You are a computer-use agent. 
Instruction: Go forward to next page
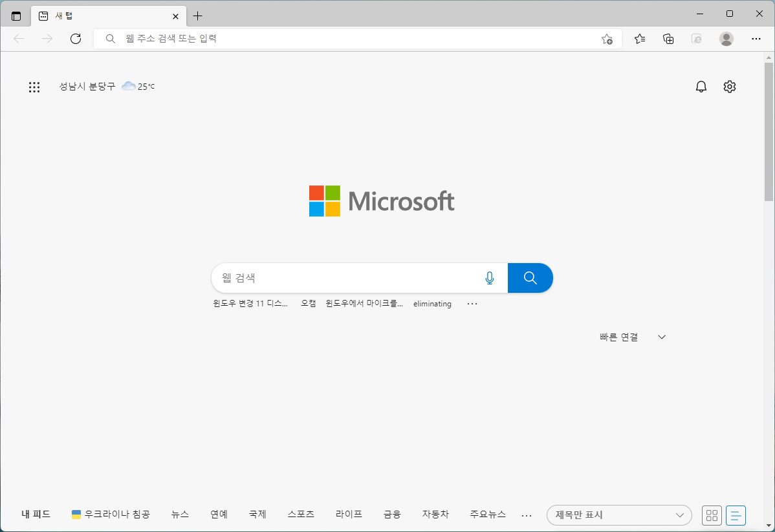(x=47, y=39)
